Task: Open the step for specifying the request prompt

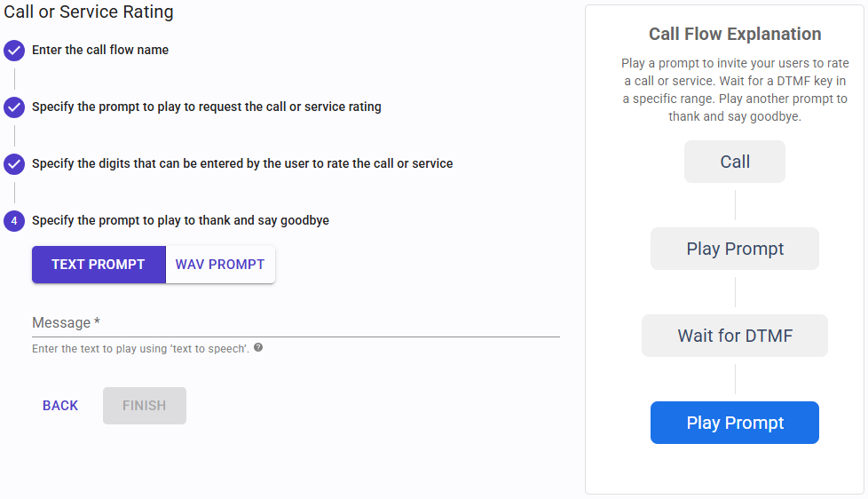Action: click(x=207, y=107)
